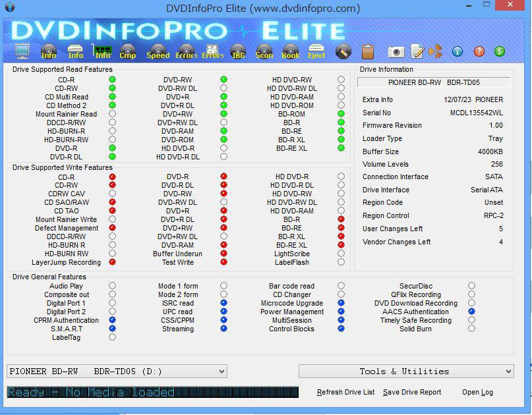Toggle BD-RE XL read indicator
Screen dimensions: 532x415
pyautogui.click(x=341, y=148)
